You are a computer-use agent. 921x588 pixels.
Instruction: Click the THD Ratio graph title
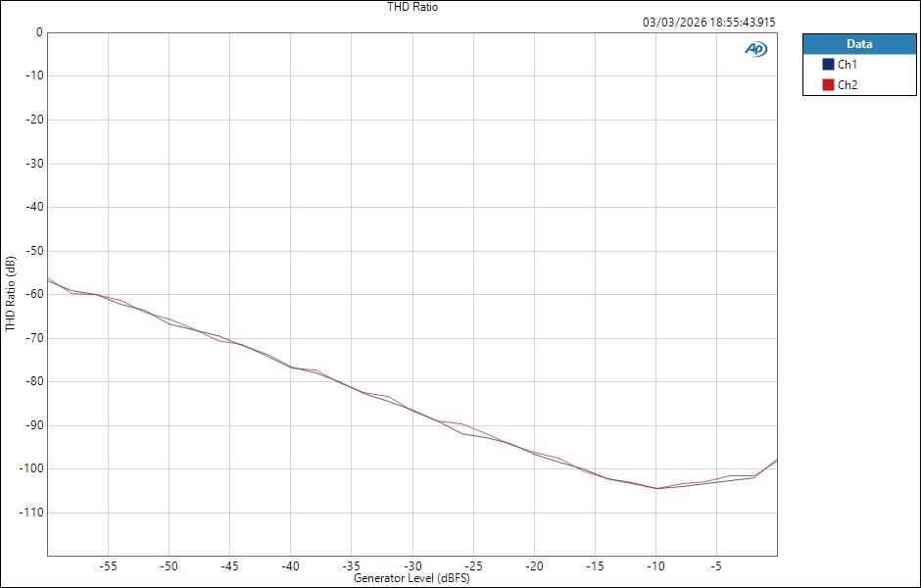click(412, 7)
